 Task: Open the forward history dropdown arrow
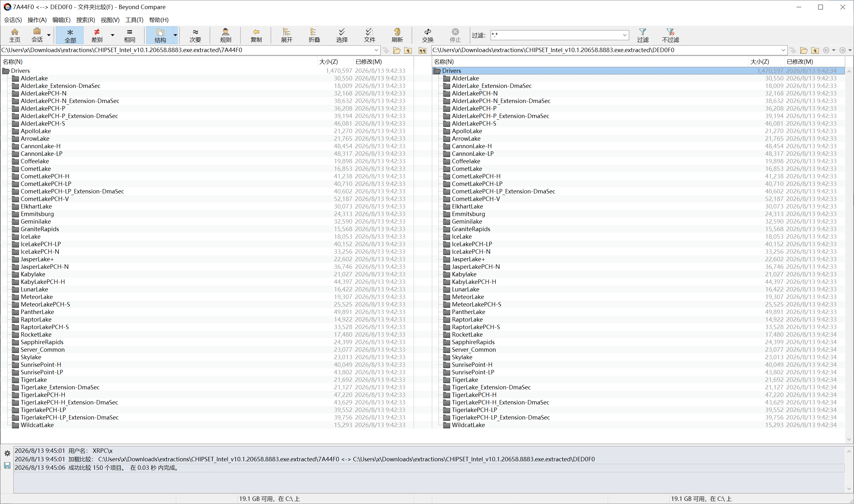tap(850, 50)
